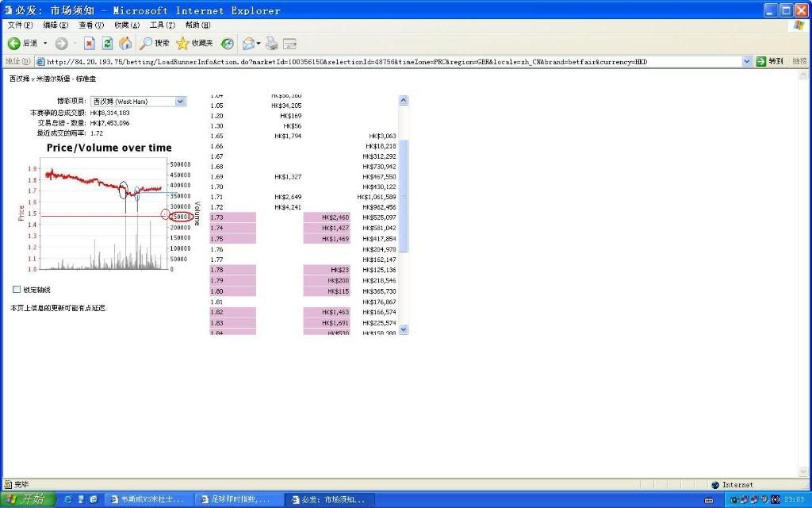Open Favorites (收藏夹) star
The width and height of the screenshot is (812, 508).
click(194, 43)
